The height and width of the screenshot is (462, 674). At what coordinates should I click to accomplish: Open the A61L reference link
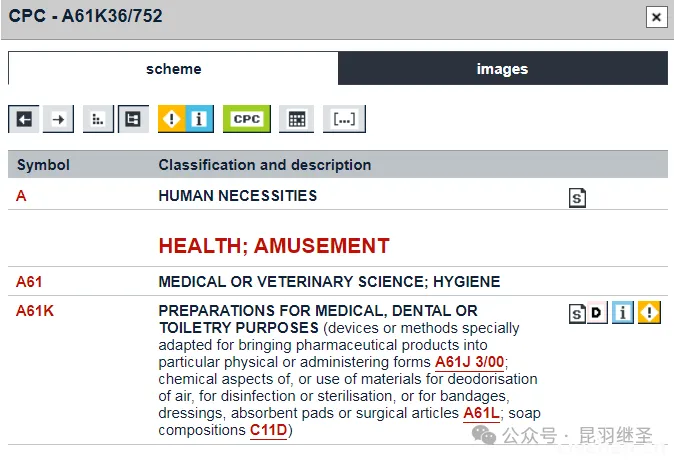pyautogui.click(x=481, y=413)
